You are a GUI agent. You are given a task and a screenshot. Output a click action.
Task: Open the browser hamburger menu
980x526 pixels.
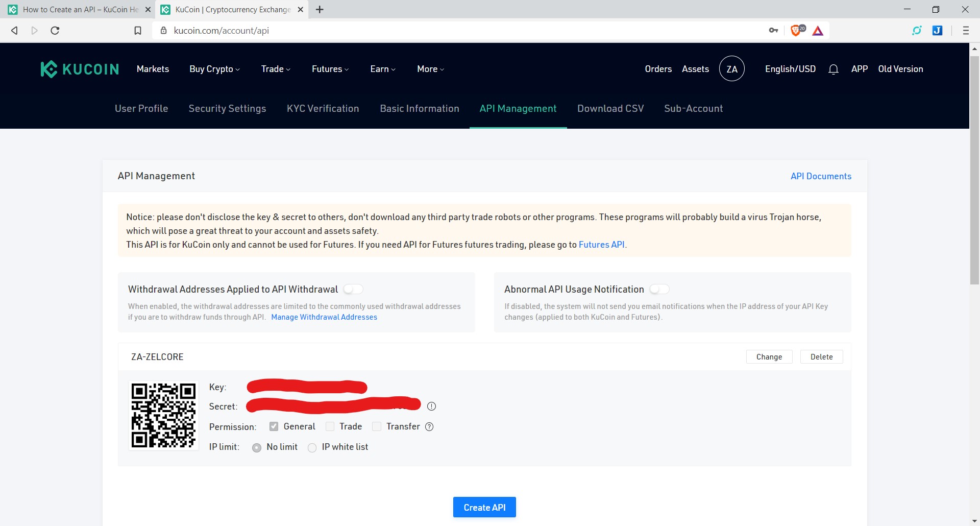pyautogui.click(x=966, y=31)
